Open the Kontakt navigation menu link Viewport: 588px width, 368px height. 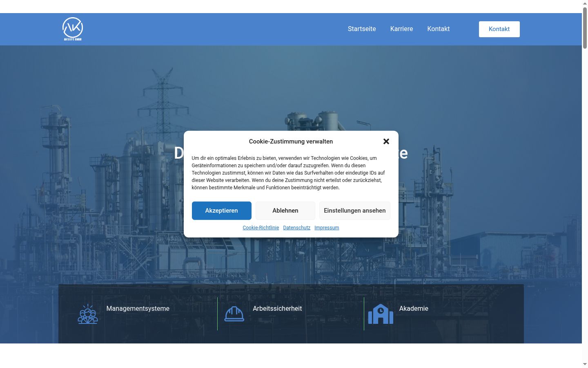(x=439, y=29)
